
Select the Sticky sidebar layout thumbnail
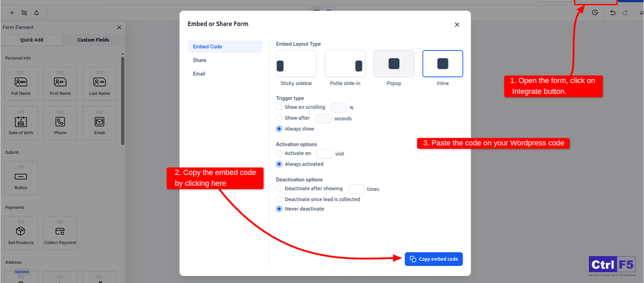click(x=296, y=64)
